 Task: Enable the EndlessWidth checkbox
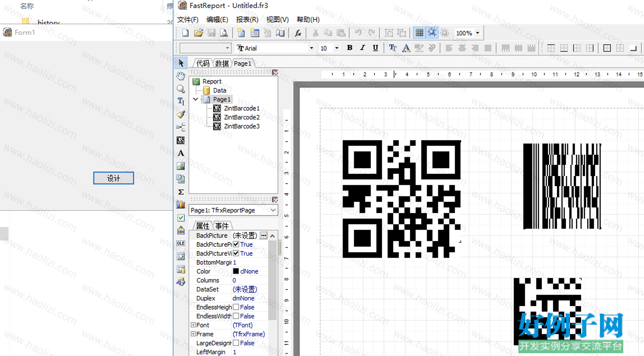point(236,316)
